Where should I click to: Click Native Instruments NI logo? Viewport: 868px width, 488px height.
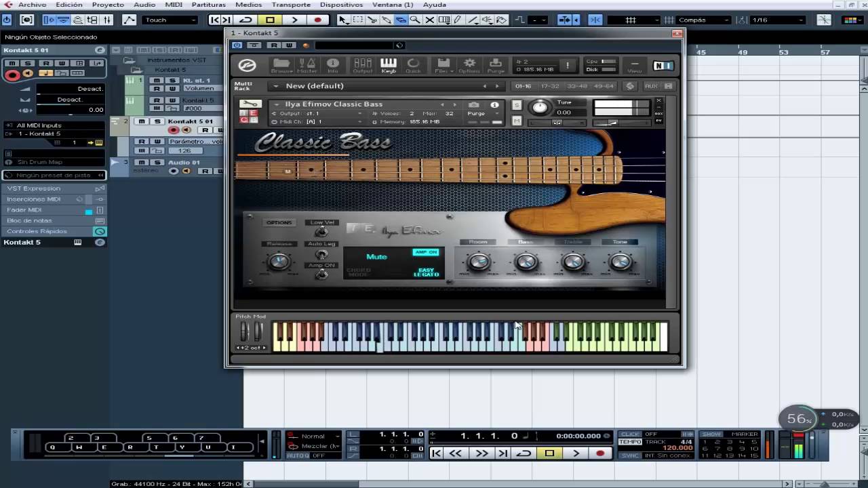pos(663,66)
